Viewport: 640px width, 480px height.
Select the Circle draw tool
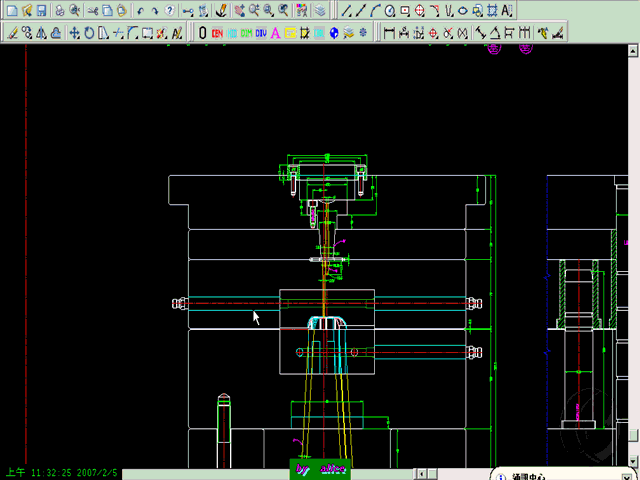coord(390,11)
